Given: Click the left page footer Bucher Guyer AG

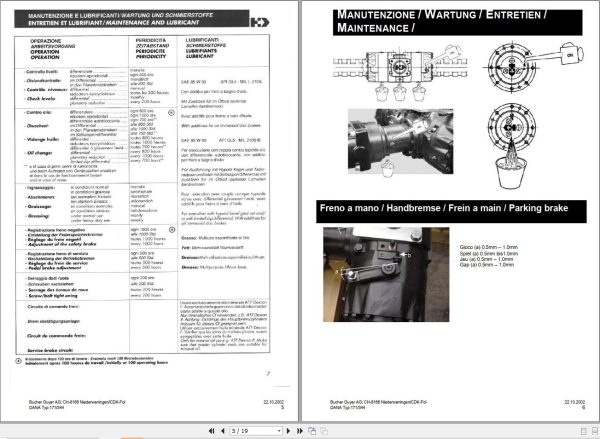Looking at the screenshot, I should [77, 402].
